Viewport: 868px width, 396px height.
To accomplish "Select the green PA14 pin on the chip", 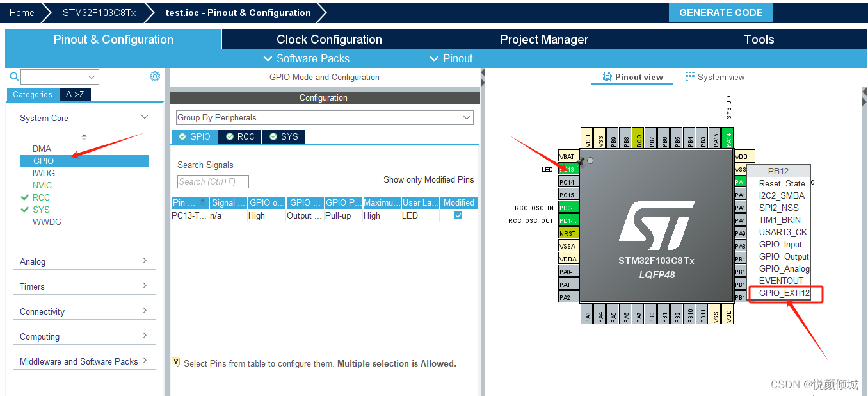I will point(728,138).
